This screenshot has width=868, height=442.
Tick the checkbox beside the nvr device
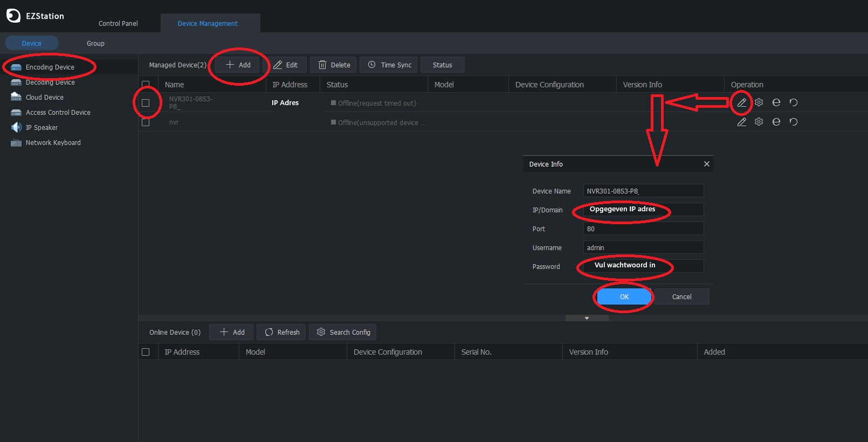(146, 122)
